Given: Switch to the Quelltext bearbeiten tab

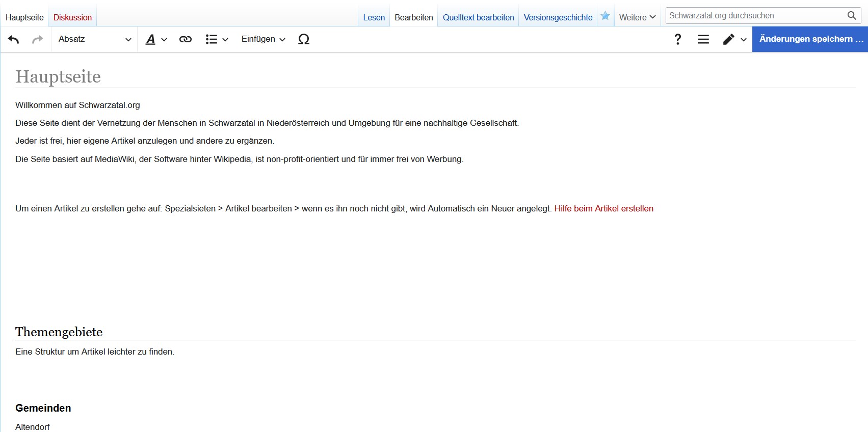Looking at the screenshot, I should tap(478, 17).
